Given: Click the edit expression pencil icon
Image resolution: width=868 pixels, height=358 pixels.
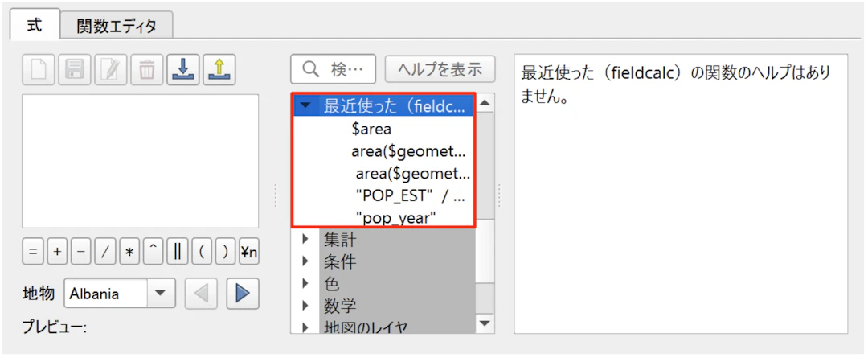Looking at the screenshot, I should (111, 70).
